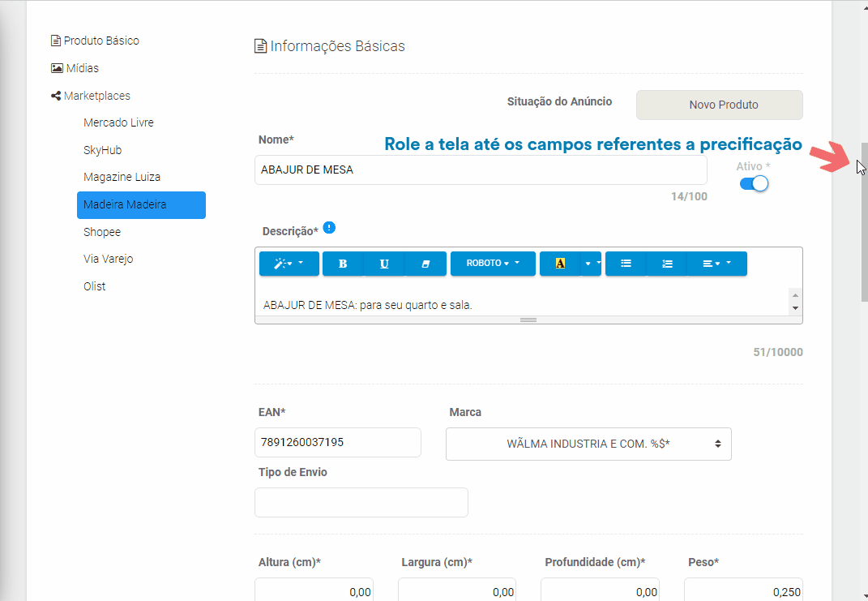The image size is (868, 601).
Task: Open the Marca brand dropdown
Action: (x=588, y=444)
